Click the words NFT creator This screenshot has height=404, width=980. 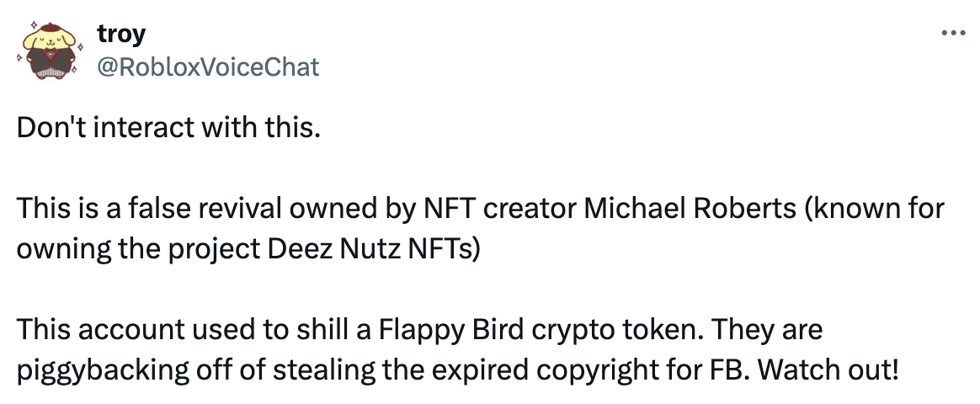(x=500, y=209)
